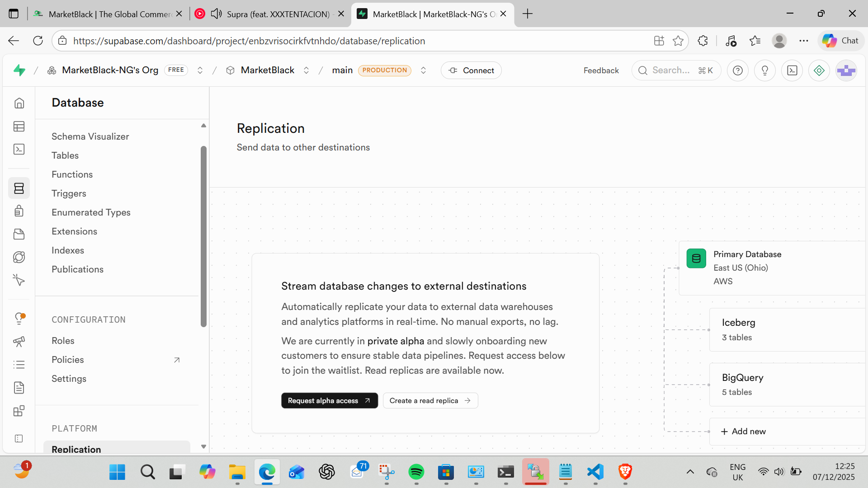Screen dimensions: 868x488
Task: Toggle sidebar expand icon at bottom left
Action: click(19, 438)
